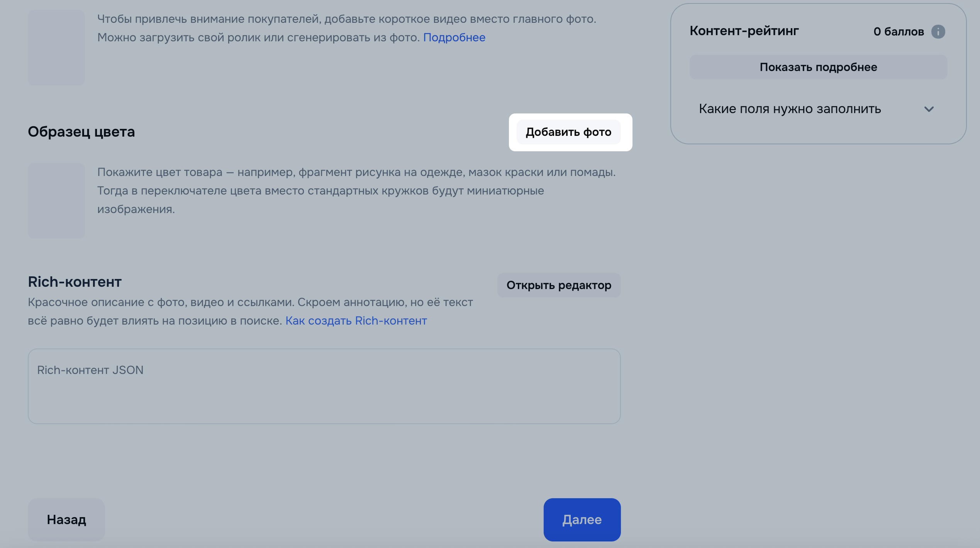Click the Контент-рейтинг panel title
Viewport: 980px width, 548px height.
[x=744, y=31]
